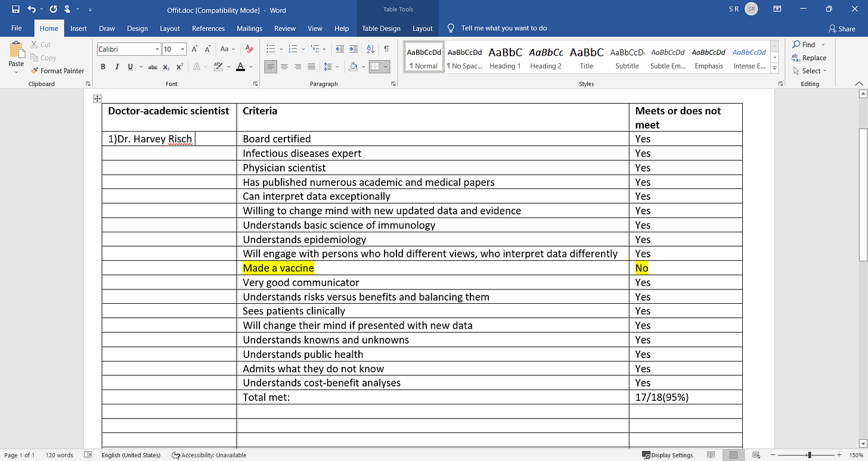
Task: Open the font name Calibri dropdown
Action: point(157,49)
